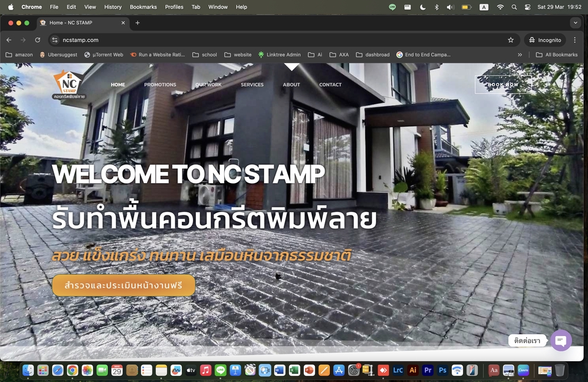Open µTorrent Web bookmark
The width and height of the screenshot is (588, 382).
point(104,54)
